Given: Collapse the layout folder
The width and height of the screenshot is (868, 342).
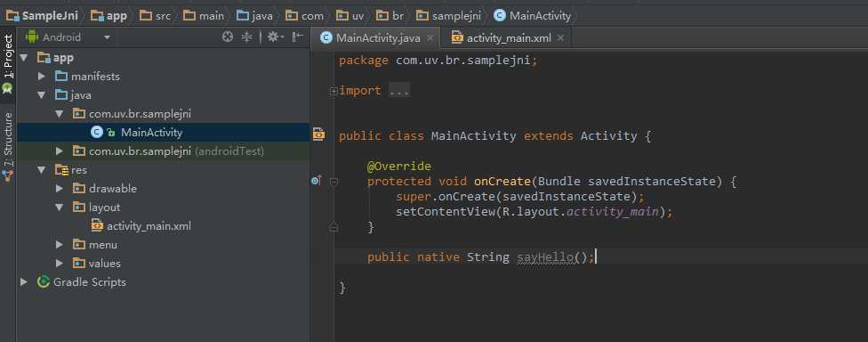Looking at the screenshot, I should tap(60, 208).
